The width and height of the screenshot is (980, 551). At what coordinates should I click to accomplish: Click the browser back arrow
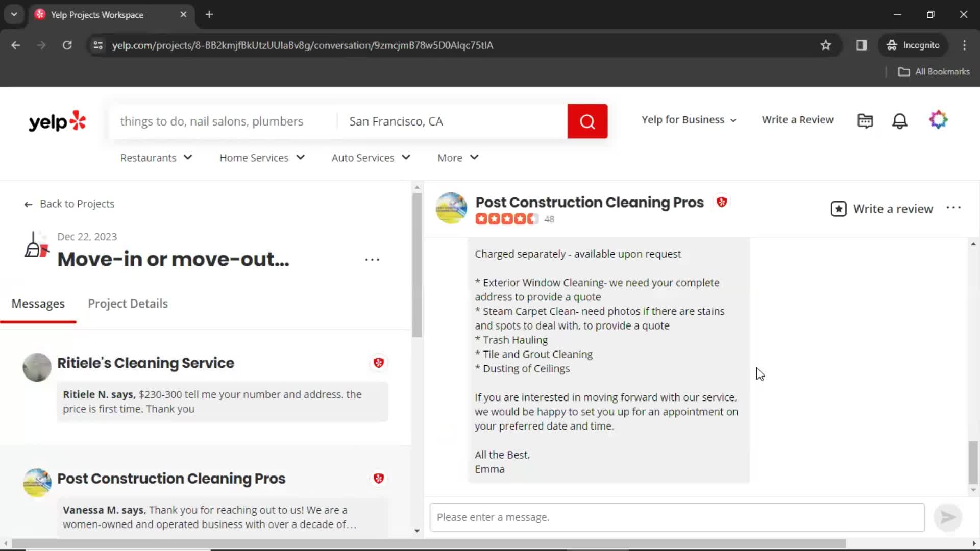[16, 45]
